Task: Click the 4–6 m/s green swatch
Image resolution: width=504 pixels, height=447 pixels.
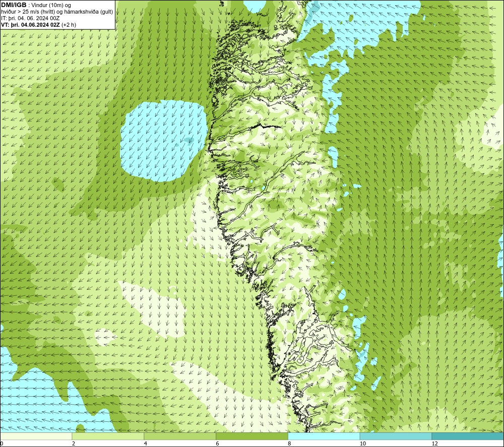Action: (x=180, y=436)
